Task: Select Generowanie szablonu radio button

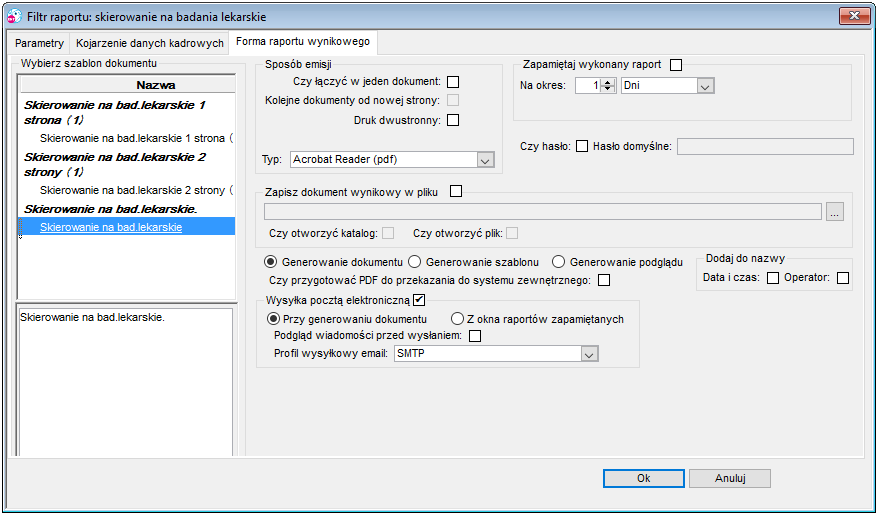Action: point(414,261)
